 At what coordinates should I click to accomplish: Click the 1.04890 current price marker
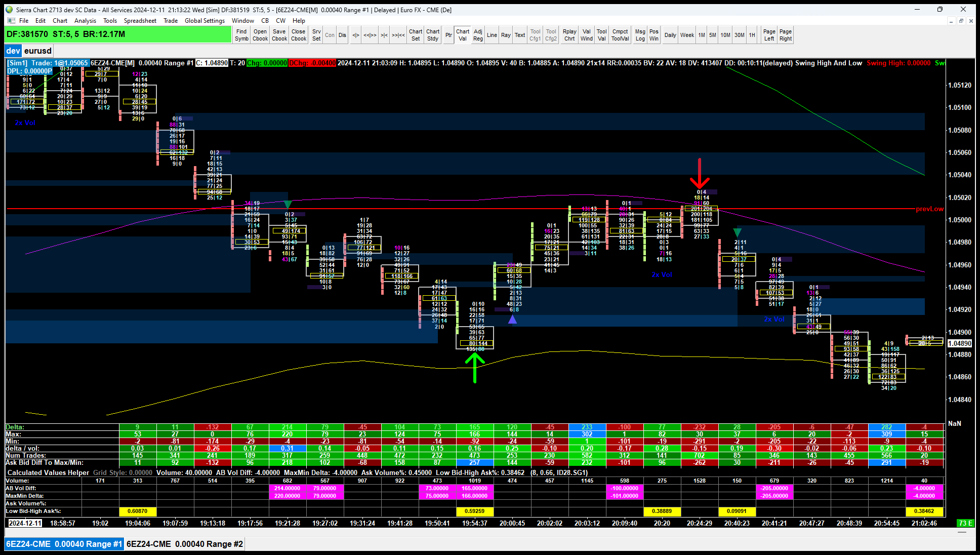pyautogui.click(x=959, y=343)
